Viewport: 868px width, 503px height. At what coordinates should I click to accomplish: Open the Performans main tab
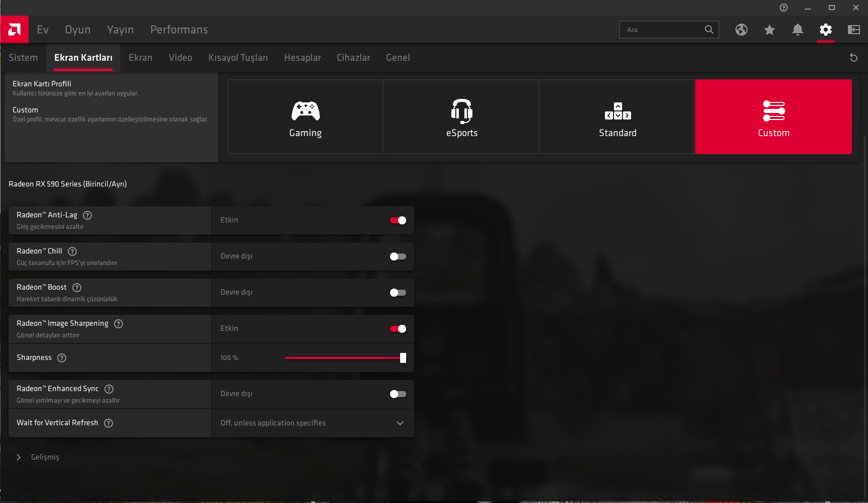click(179, 30)
